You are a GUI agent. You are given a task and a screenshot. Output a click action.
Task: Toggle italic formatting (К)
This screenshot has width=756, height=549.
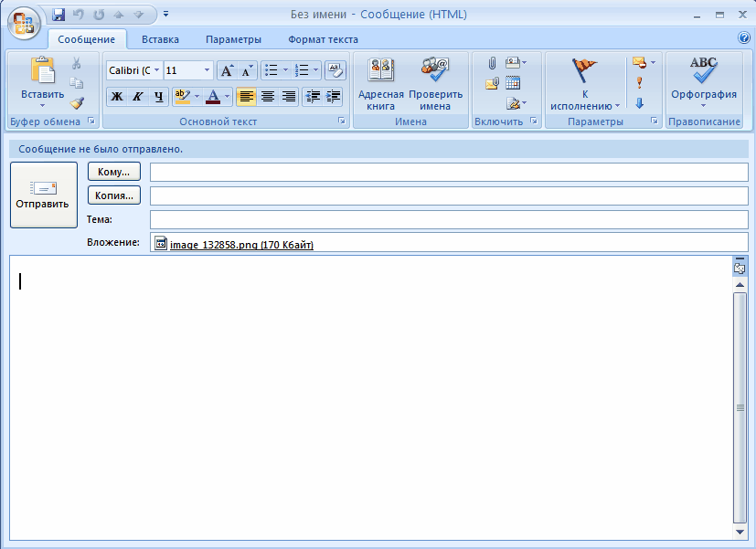point(138,97)
